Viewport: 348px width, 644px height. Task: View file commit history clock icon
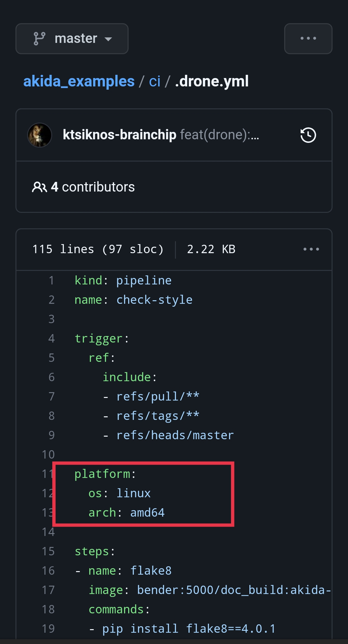308,135
